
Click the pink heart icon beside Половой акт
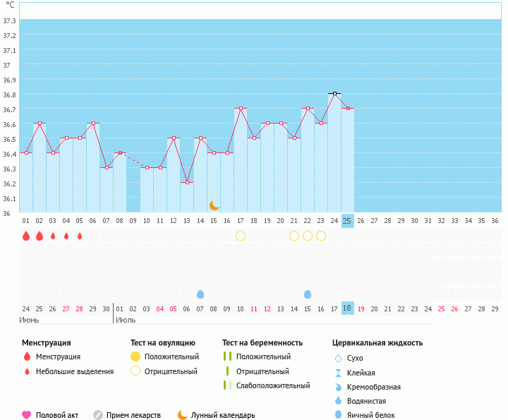pos(27,415)
